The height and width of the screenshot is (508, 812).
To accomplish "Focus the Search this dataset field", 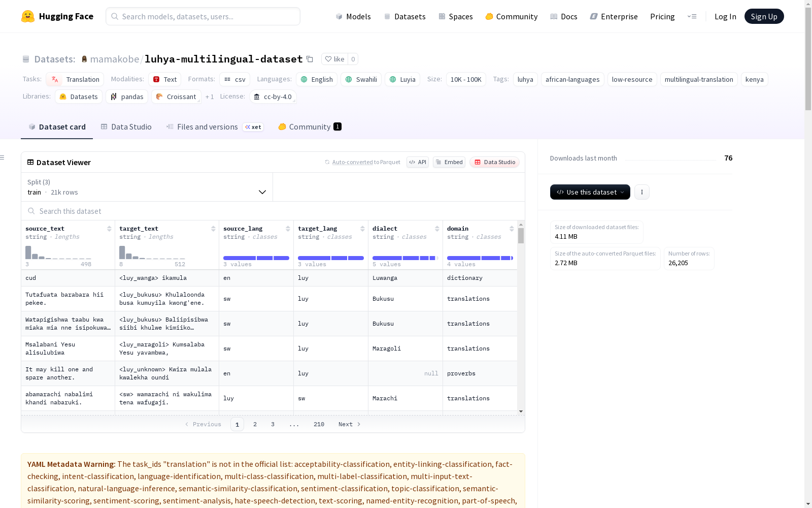I will click(x=273, y=211).
